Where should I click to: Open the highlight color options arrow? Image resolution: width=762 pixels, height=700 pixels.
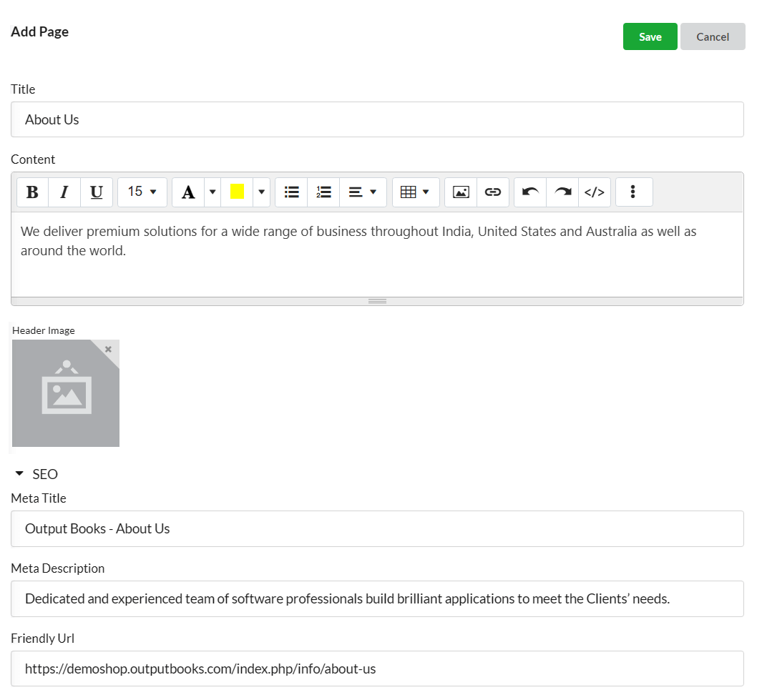pyautogui.click(x=261, y=192)
